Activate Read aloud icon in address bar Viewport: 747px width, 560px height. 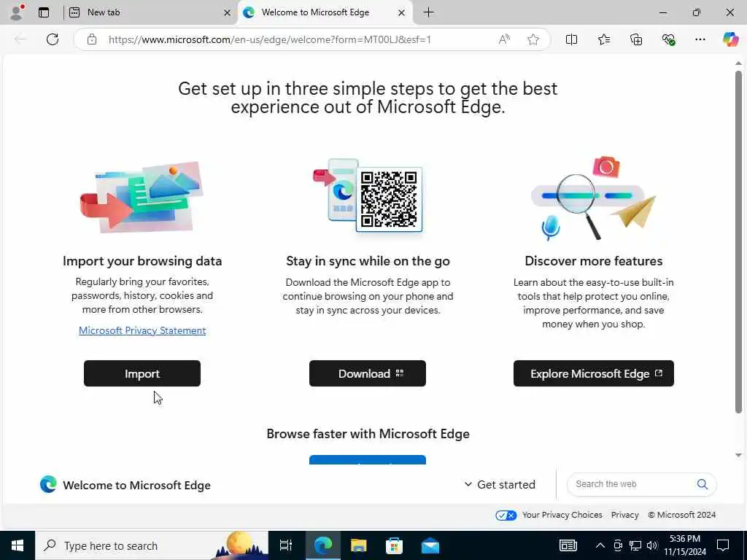(x=504, y=39)
